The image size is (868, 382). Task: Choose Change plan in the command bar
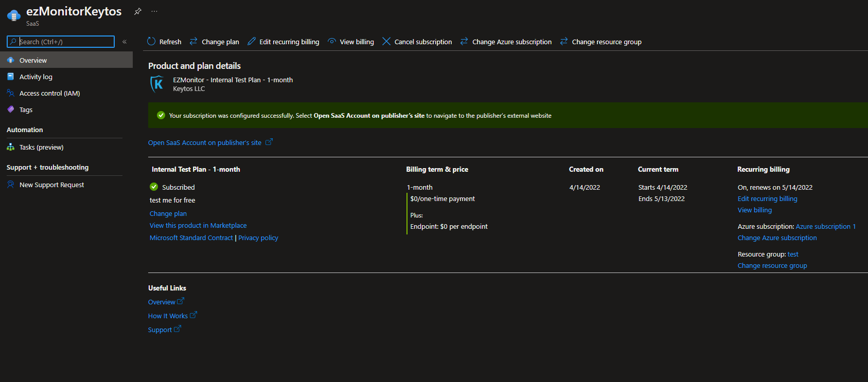(x=220, y=42)
